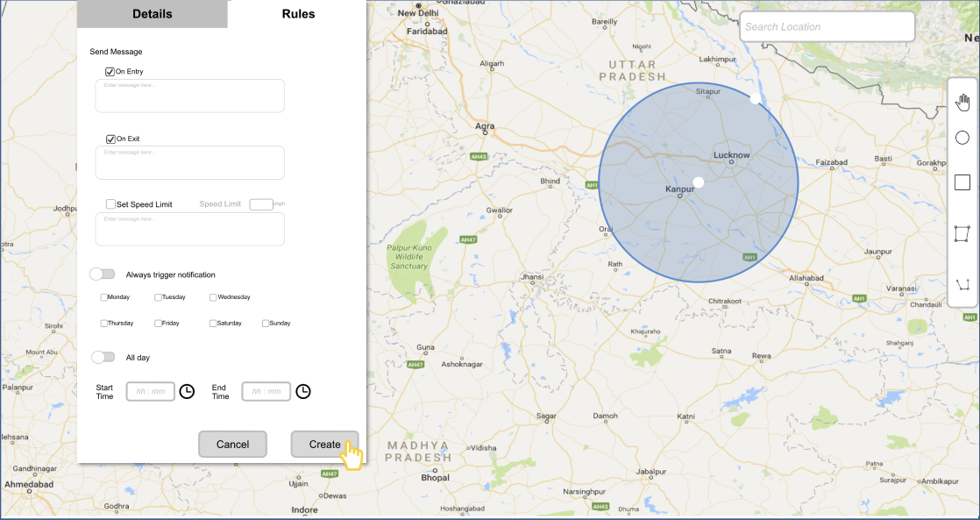The height and width of the screenshot is (520, 980).
Task: Switch to the Rules tab
Action: point(298,13)
